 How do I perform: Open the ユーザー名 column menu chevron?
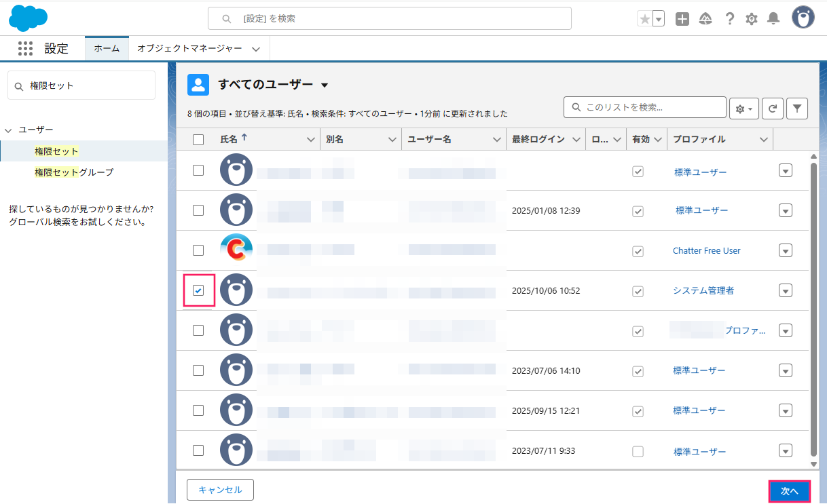(496, 140)
